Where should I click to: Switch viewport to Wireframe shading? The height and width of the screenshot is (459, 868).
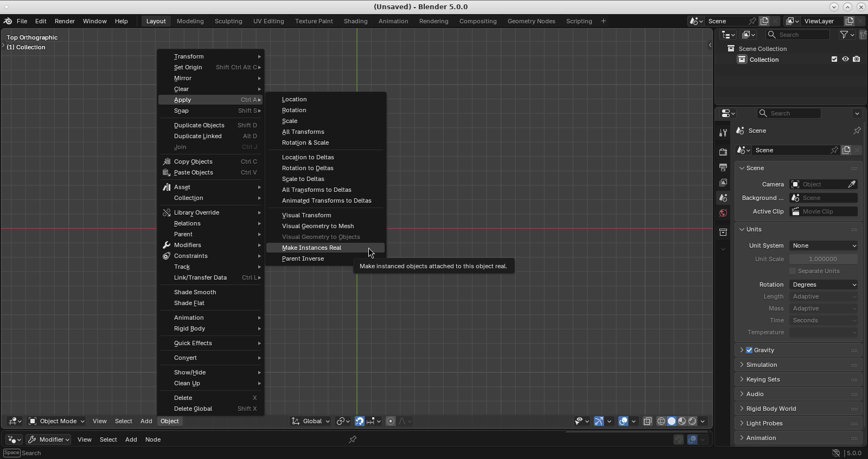[x=661, y=421]
